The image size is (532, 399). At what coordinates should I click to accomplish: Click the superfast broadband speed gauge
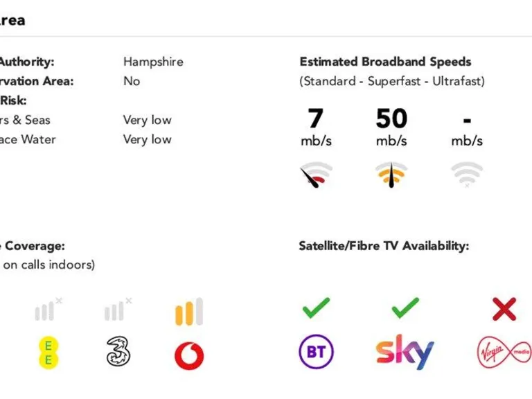click(391, 175)
